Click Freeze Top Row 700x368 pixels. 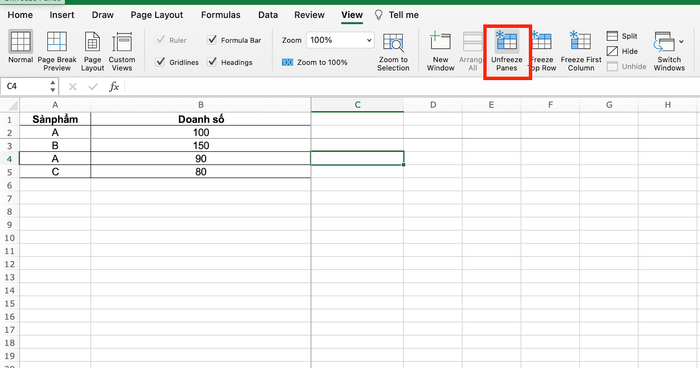542,51
